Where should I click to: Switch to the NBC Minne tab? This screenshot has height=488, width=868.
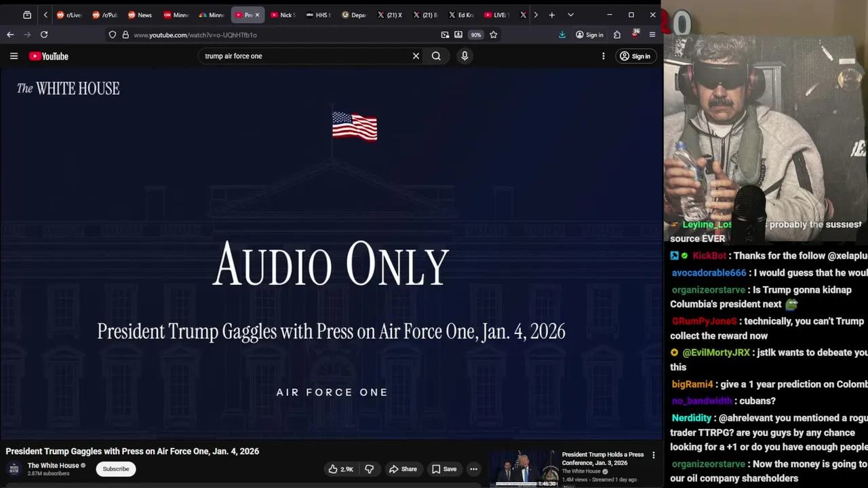[212, 15]
